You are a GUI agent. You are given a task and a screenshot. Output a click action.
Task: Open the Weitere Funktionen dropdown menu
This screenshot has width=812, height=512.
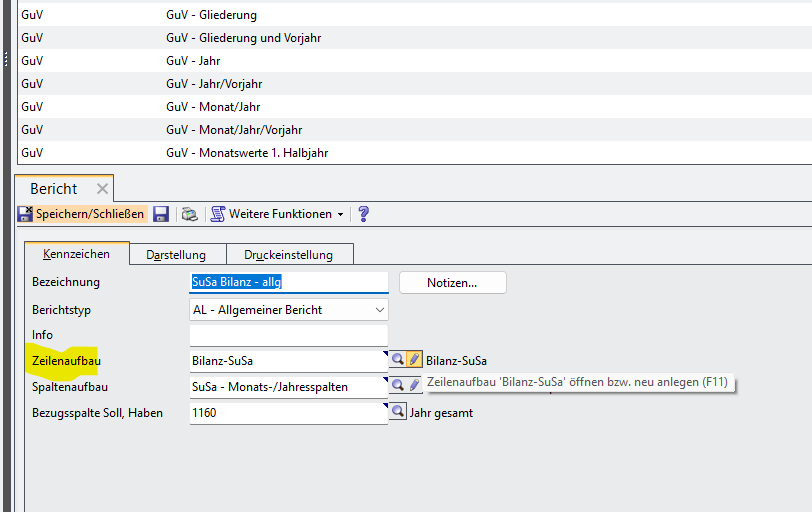(278, 214)
